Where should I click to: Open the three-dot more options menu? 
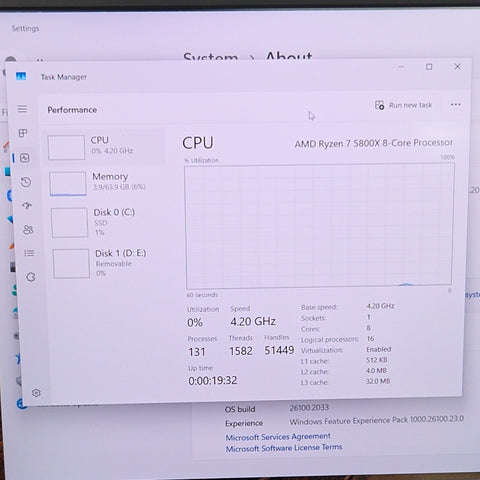456,104
